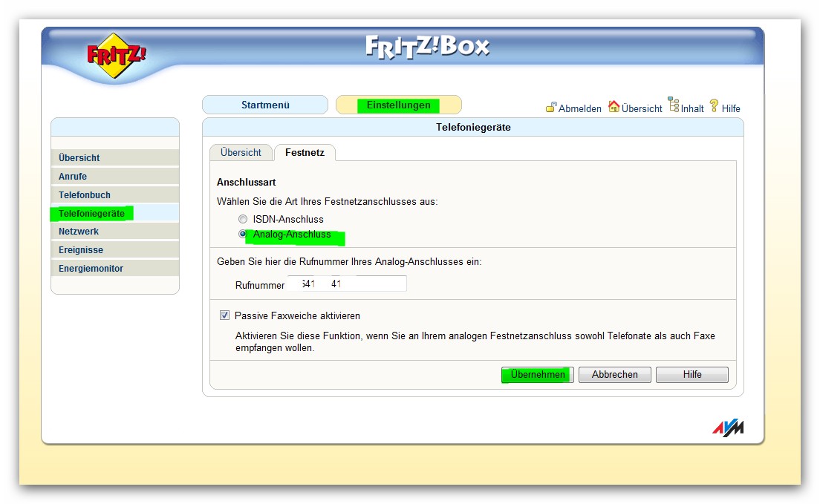Viewport: 820px width, 504px height.
Task: Open Ereignisse in the sidebar
Action: 115,249
